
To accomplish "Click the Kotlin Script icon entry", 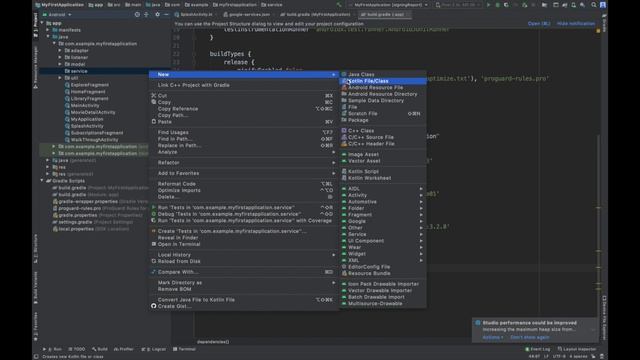I will [344, 171].
